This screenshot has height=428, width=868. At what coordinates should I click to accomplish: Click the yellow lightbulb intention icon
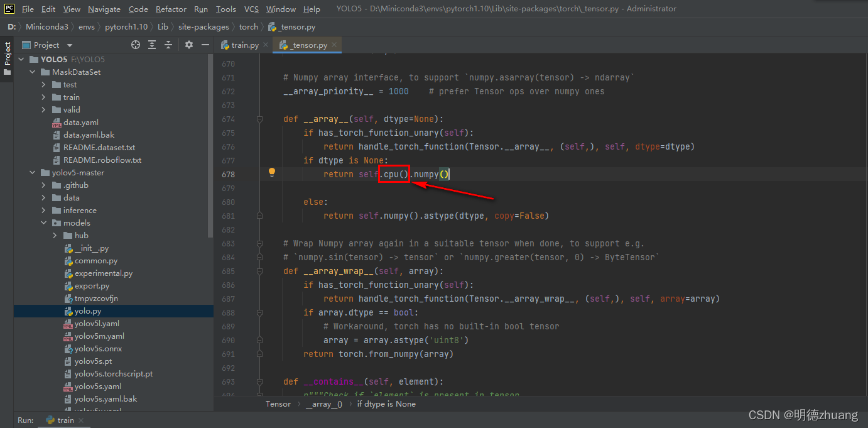click(x=272, y=172)
